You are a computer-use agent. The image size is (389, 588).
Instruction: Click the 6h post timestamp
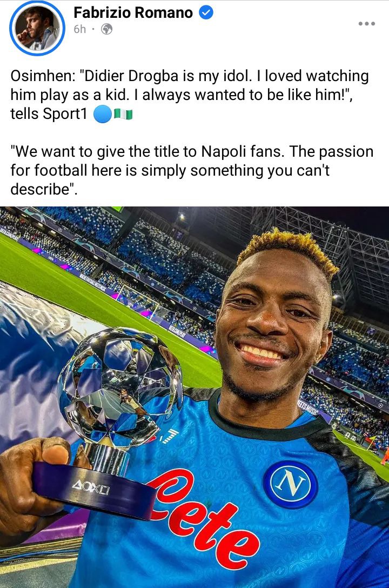[x=79, y=29]
